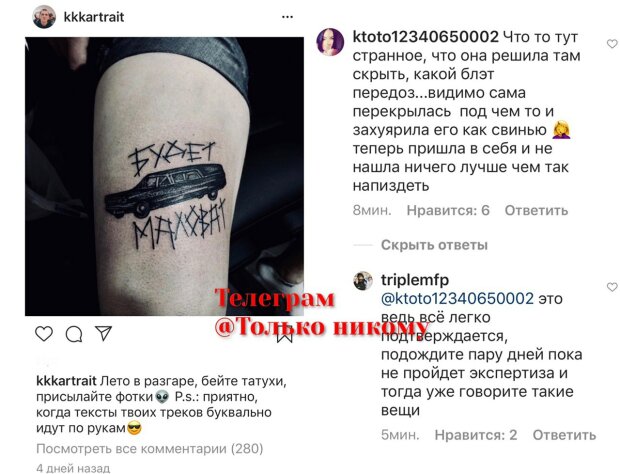Collapse replies with Скрыть ответы
Image resolution: width=620 pixels, height=474 pixels.
coord(434,245)
